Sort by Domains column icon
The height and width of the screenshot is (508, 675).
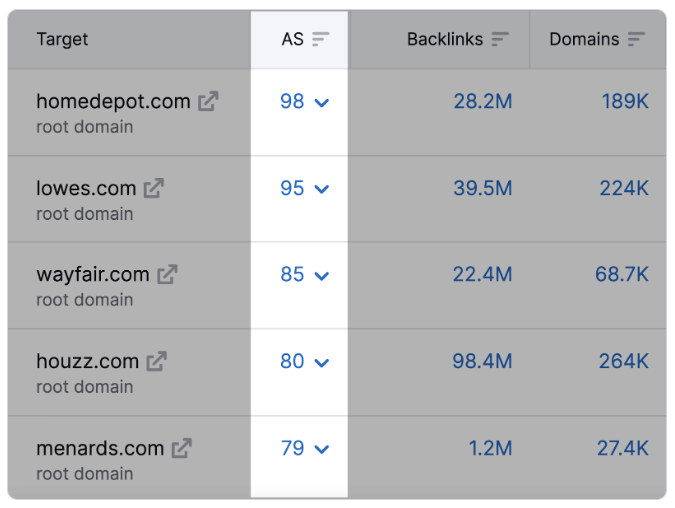coord(636,39)
